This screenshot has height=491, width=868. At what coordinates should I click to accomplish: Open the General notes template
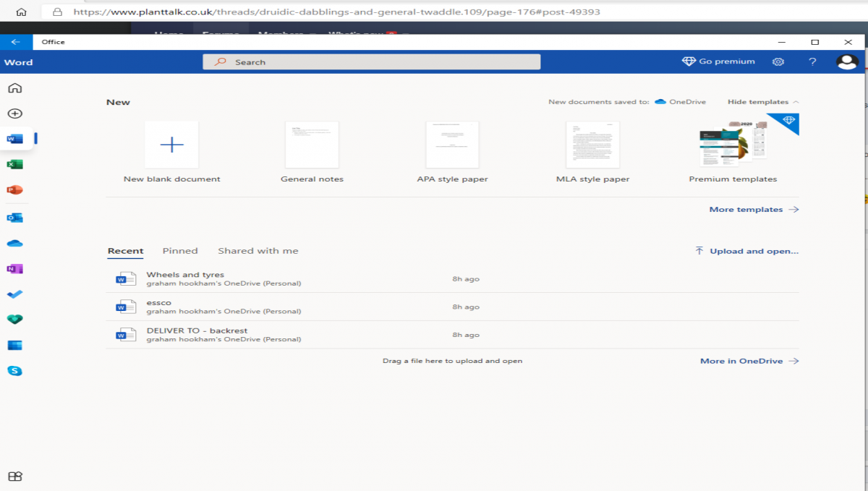[312, 153]
